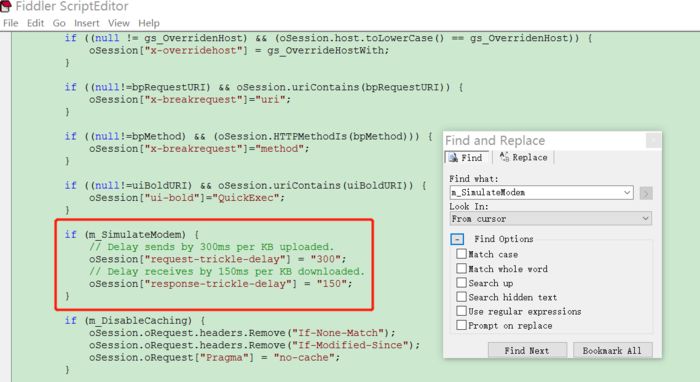The width and height of the screenshot is (700, 382).
Task: Click the "If-Modified-Since" header removal line
Action: coord(254,345)
